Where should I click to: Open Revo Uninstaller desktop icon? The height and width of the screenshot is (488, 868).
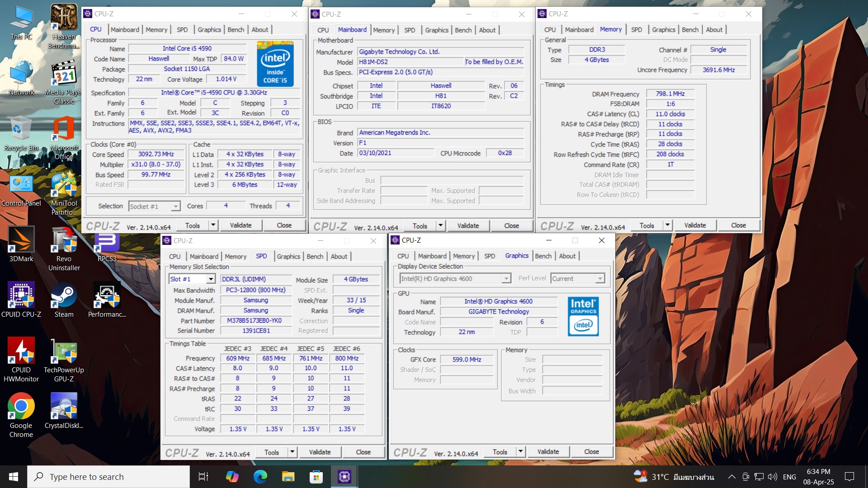tap(64, 249)
